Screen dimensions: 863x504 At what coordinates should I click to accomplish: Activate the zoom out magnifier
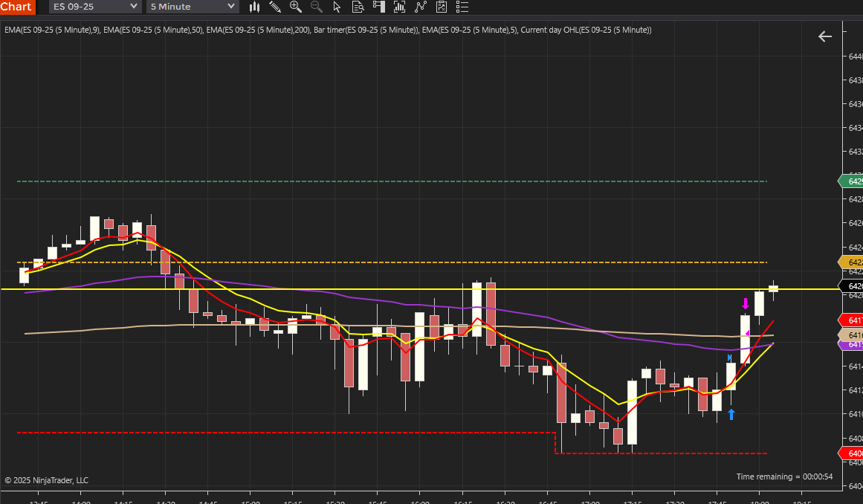(x=317, y=7)
